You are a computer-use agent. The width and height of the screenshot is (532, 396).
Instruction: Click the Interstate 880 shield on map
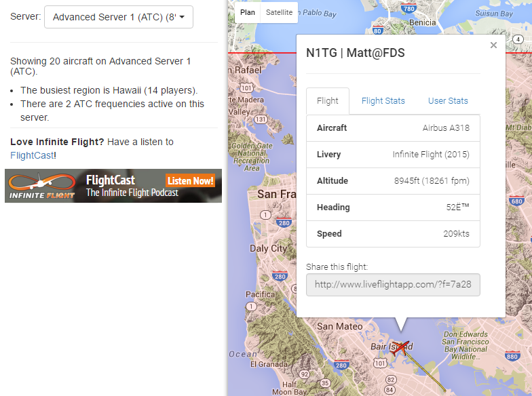click(512, 355)
